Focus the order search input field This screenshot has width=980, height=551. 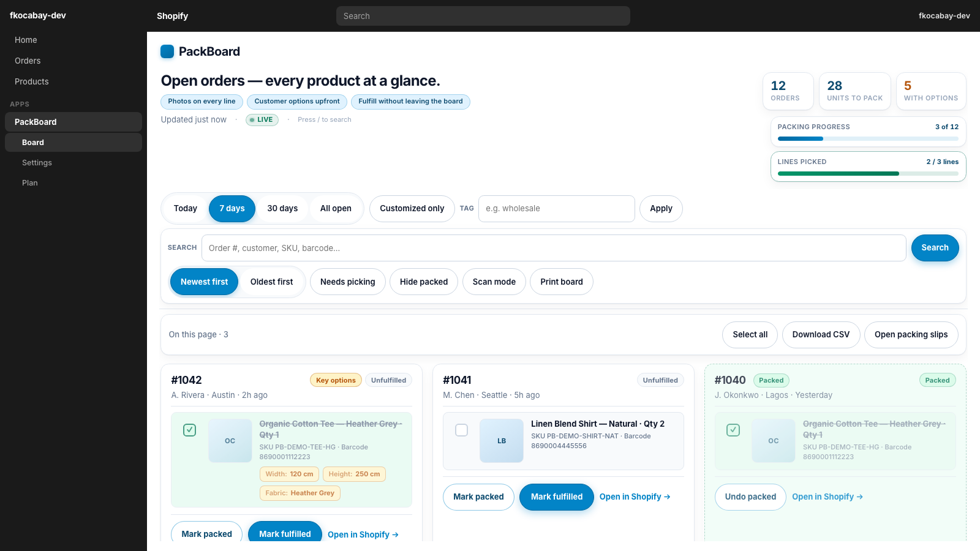(x=554, y=248)
